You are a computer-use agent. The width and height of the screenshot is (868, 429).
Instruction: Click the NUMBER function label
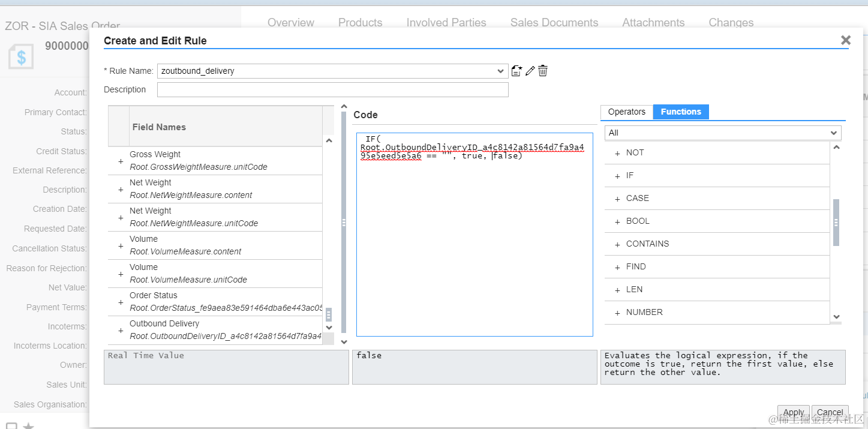644,312
